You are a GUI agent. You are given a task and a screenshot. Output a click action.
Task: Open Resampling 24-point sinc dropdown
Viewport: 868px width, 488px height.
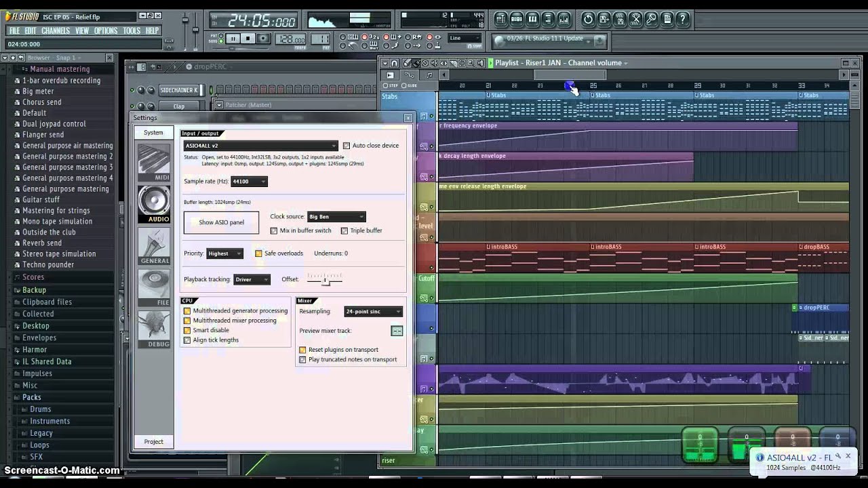tap(373, 312)
